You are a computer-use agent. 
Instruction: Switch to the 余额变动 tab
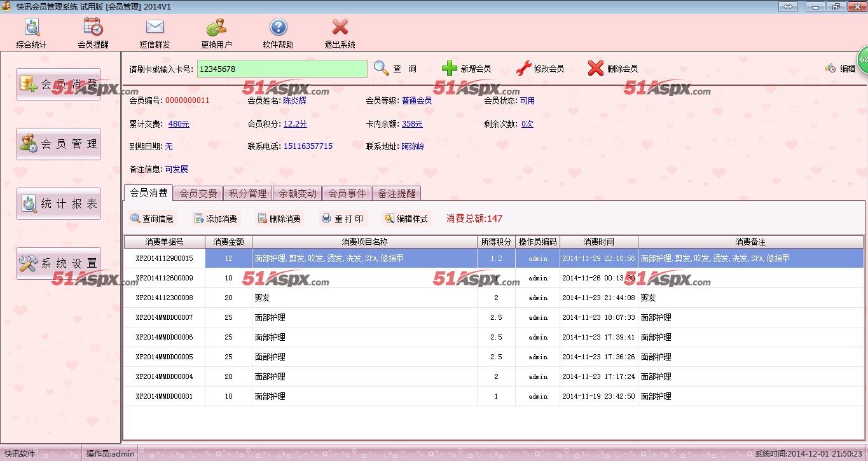[298, 193]
